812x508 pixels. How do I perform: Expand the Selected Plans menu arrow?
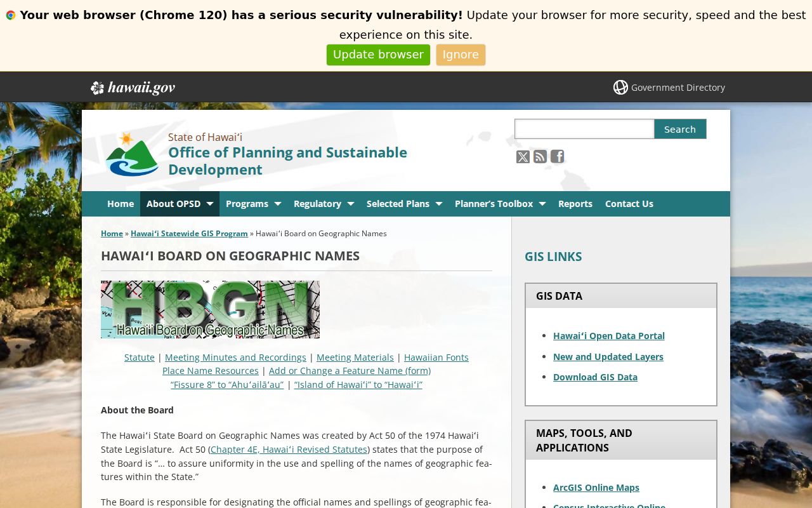pyautogui.click(x=439, y=204)
